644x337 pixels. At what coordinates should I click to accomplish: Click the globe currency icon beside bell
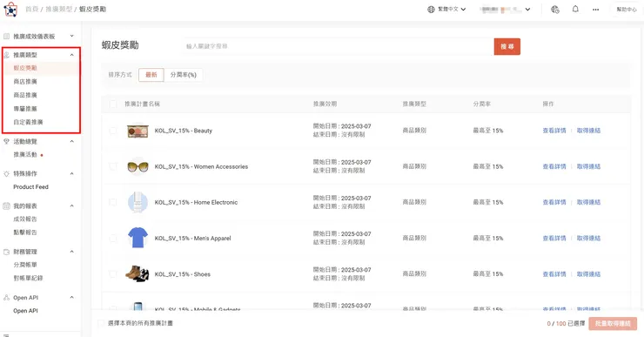click(x=555, y=9)
